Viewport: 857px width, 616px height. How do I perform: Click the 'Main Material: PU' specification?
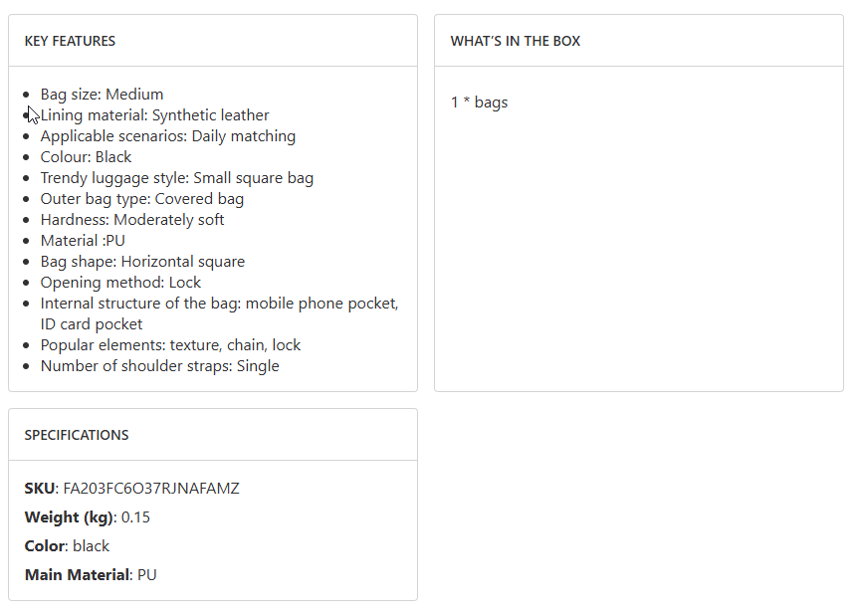pos(91,575)
